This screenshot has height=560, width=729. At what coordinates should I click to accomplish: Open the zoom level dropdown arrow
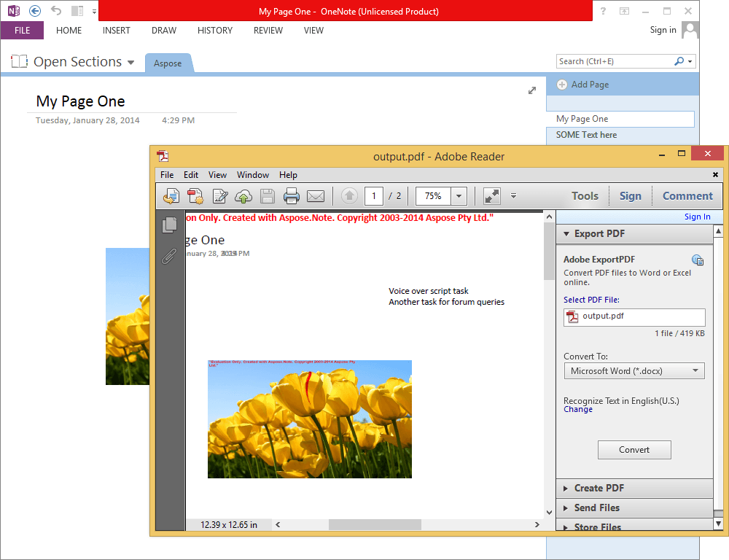click(459, 196)
